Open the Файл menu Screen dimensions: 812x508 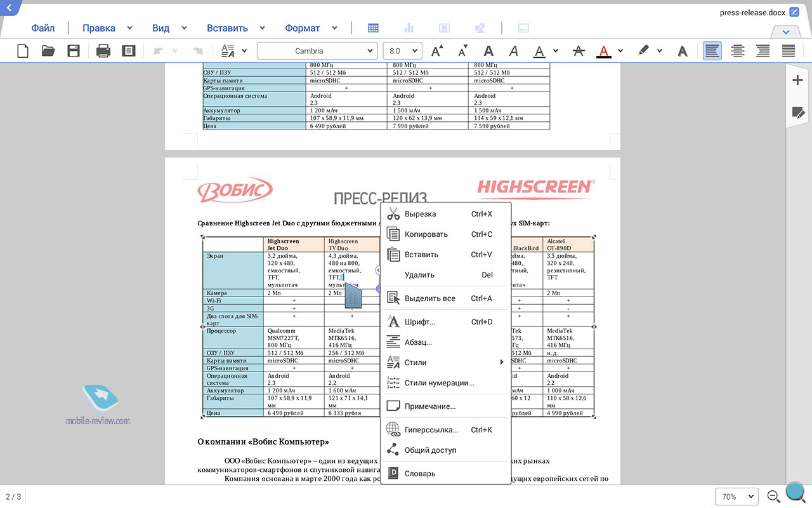pyautogui.click(x=43, y=28)
